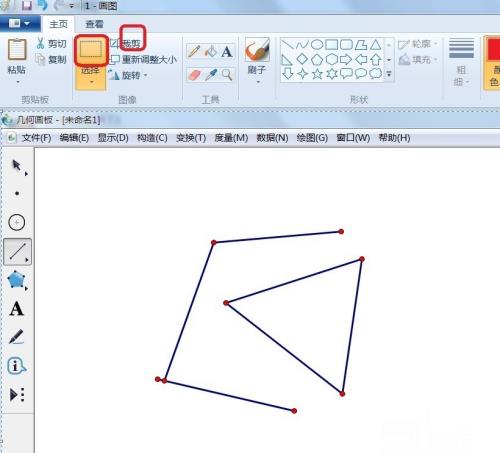500x453 pixels.
Task: Open Sketchpad 帮助(H) menu
Action: (x=394, y=138)
